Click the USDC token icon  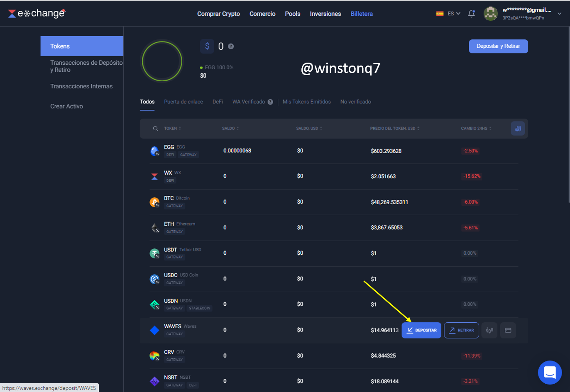pyautogui.click(x=154, y=279)
